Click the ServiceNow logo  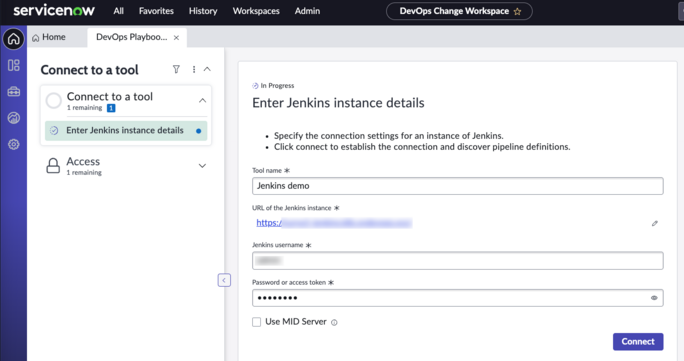tap(54, 10)
